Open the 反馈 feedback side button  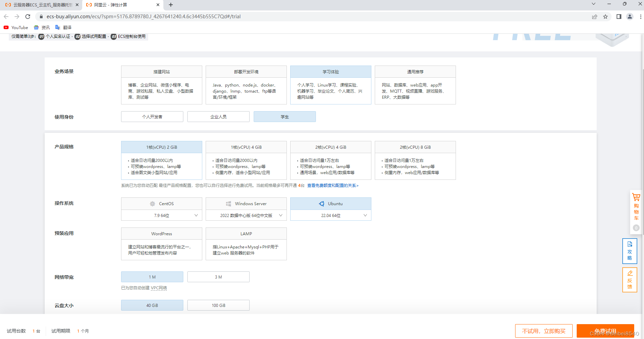click(630, 280)
